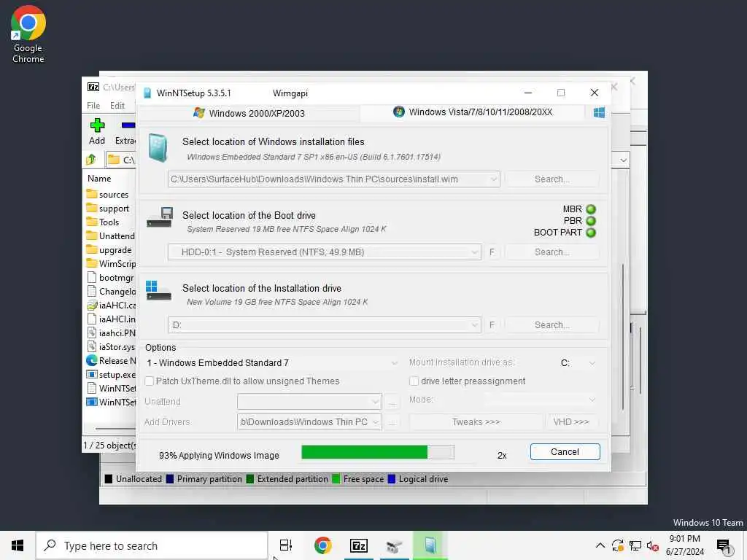Click the Add green plus icon in 7-Zip
The width and height of the screenshot is (747, 560).
click(97, 125)
